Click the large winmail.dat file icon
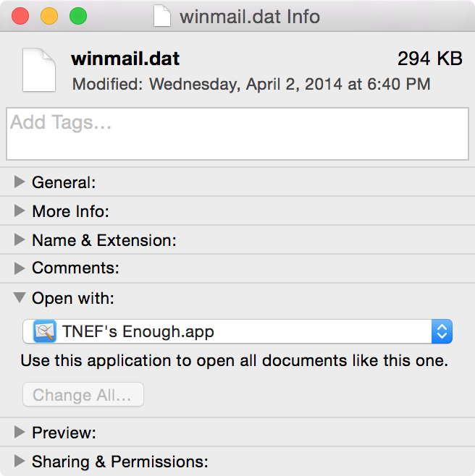The height and width of the screenshot is (476, 475). pyautogui.click(x=39, y=70)
